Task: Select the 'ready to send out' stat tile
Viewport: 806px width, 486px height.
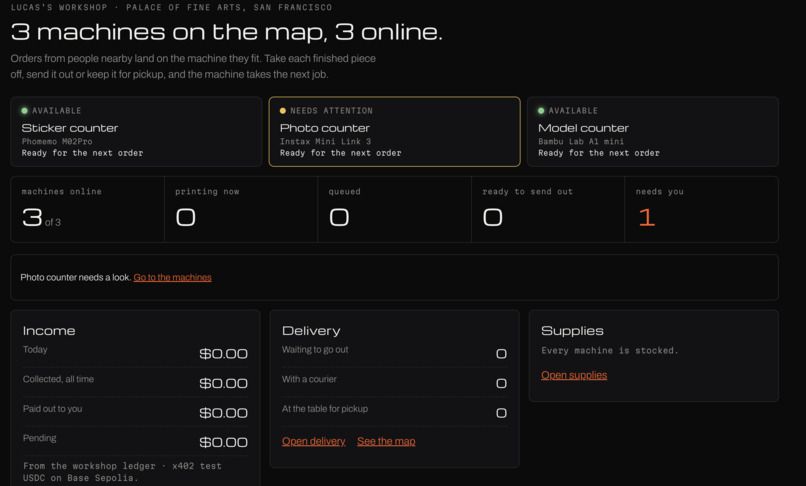Action: click(x=548, y=209)
